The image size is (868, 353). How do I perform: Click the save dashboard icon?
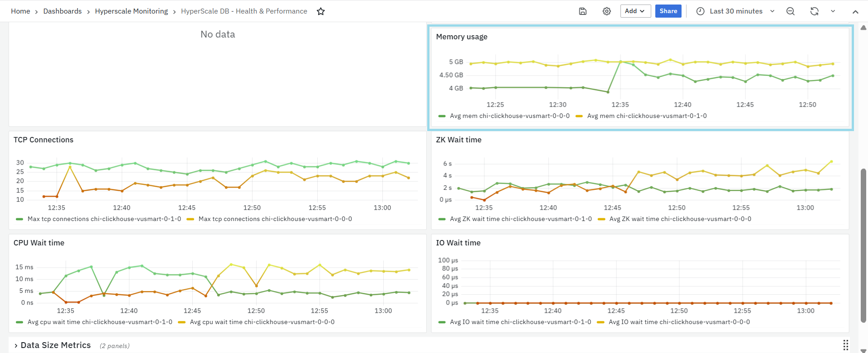[x=583, y=11]
